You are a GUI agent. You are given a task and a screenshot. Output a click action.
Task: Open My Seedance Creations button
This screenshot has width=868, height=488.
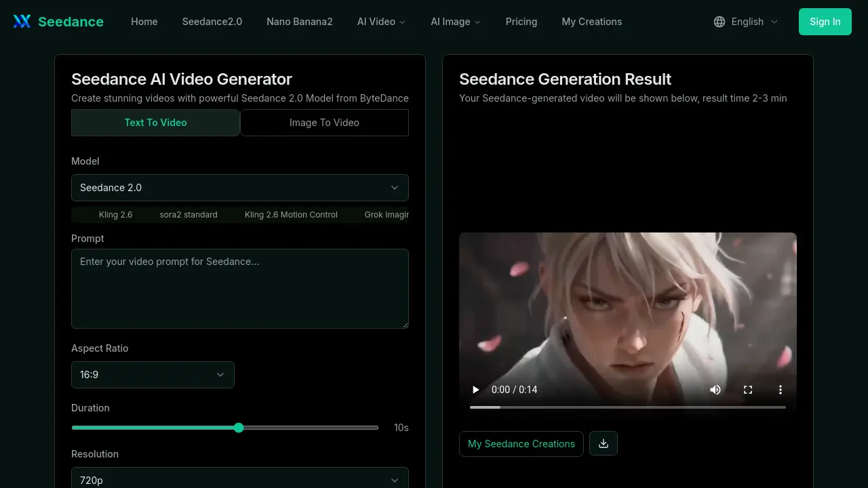[521, 444]
